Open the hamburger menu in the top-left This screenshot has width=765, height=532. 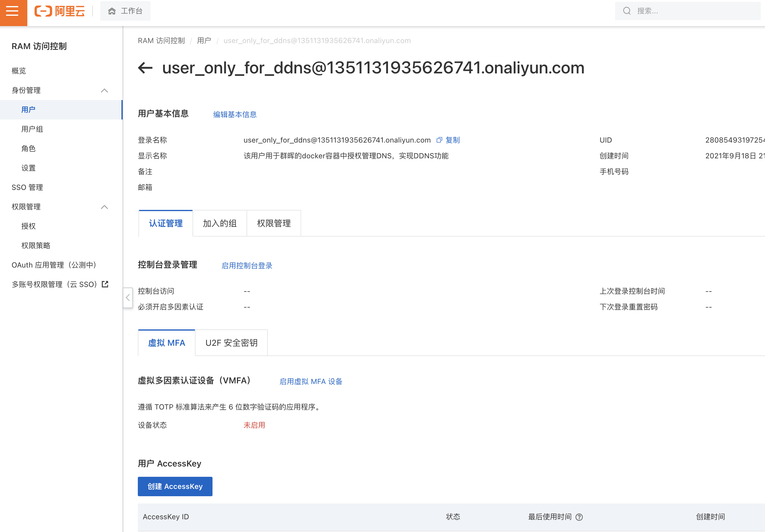click(x=13, y=12)
